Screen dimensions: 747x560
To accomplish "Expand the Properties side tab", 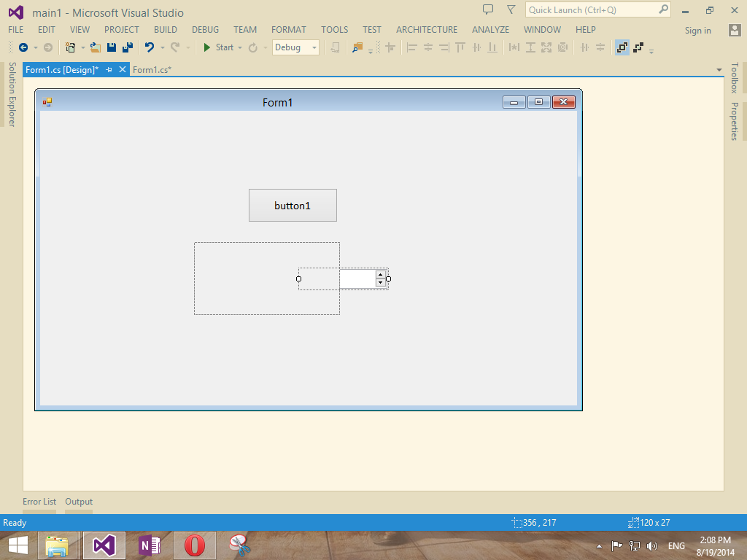I will tap(734, 121).
